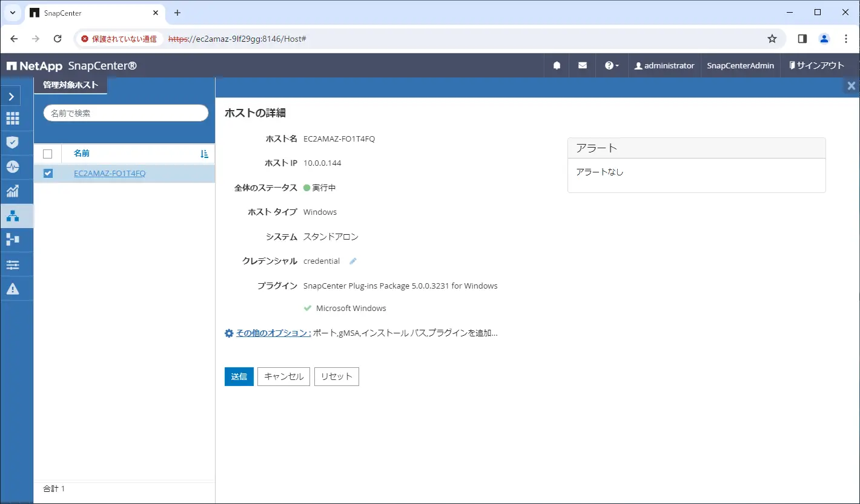Click the アラート panel header
This screenshot has height=504, width=860.
tap(696, 148)
